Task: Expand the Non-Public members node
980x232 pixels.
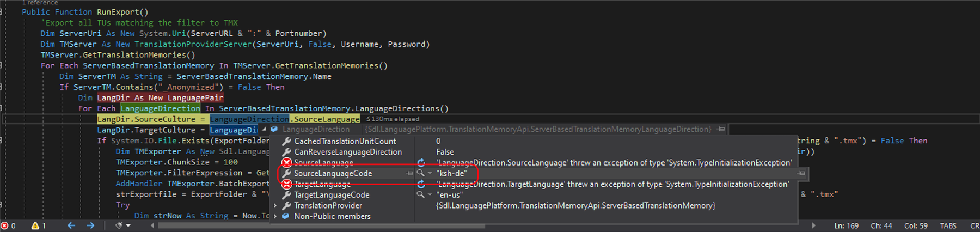Action: 275,216
